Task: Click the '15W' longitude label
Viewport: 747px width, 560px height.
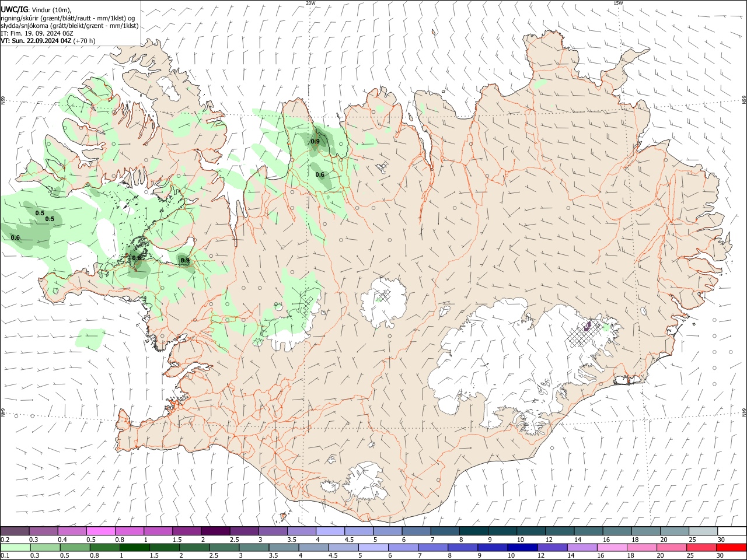Action: 618,3
